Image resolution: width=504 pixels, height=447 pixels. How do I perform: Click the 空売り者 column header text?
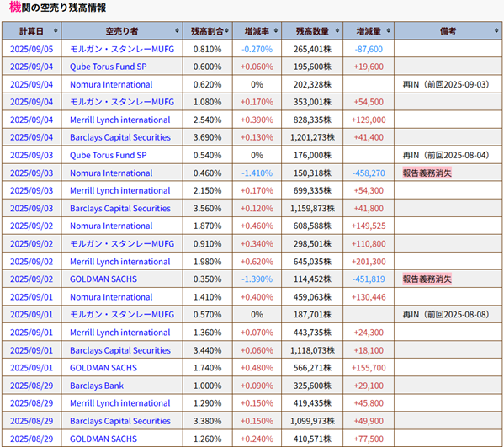pos(122,31)
